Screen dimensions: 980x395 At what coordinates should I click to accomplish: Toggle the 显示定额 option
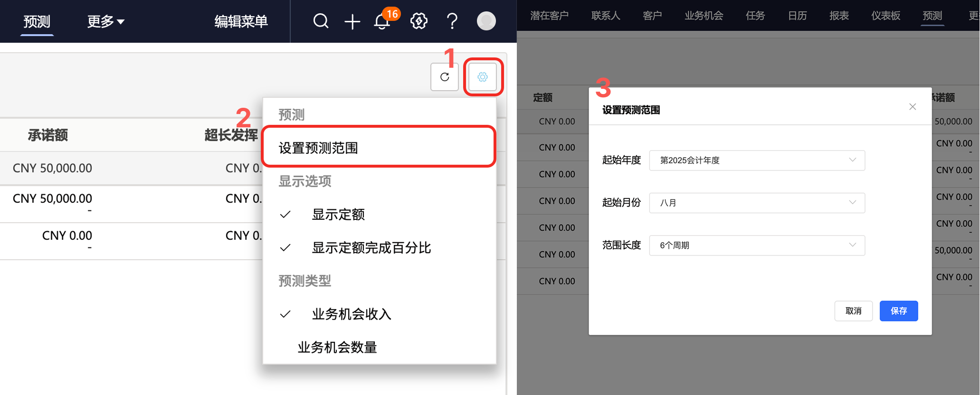338,215
